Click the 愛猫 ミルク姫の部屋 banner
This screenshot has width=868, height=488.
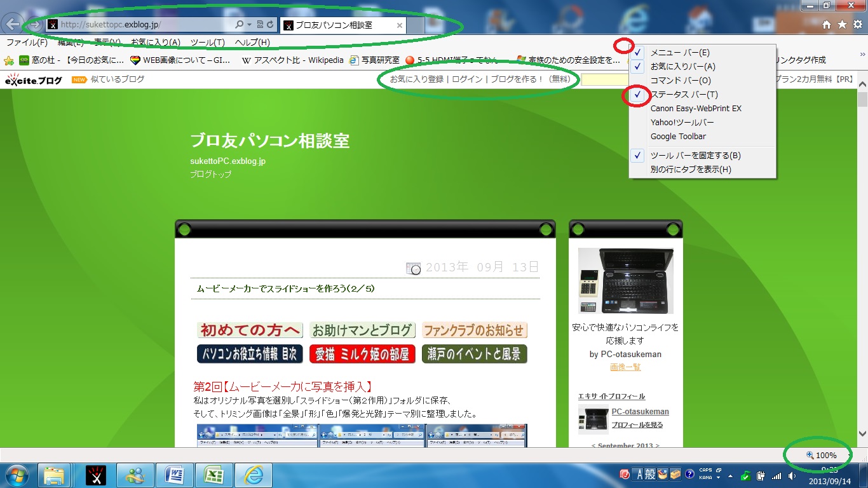(362, 354)
